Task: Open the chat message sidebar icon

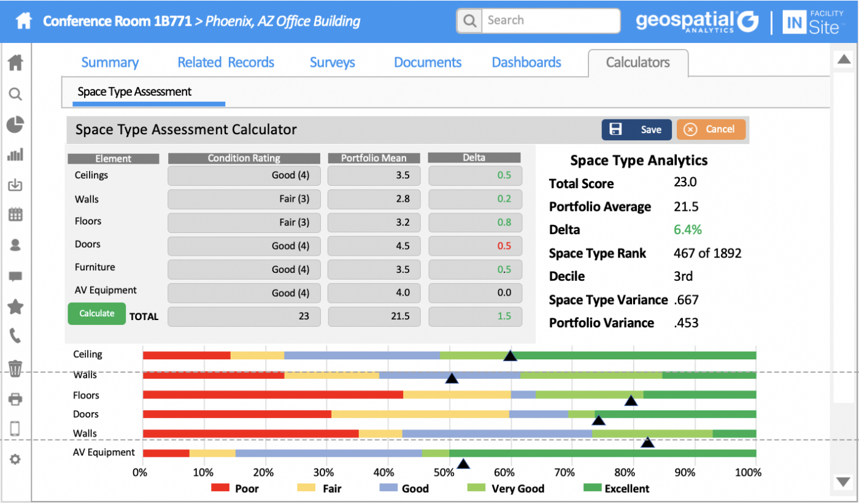Action: [15, 277]
